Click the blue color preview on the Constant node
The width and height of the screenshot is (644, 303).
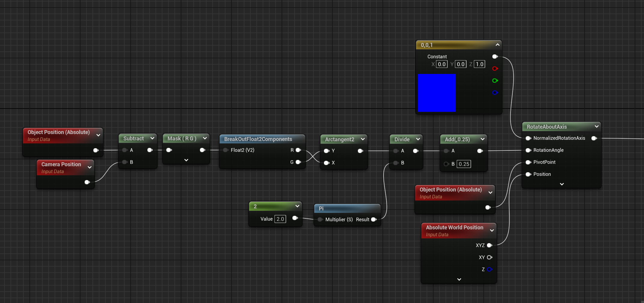click(x=437, y=93)
